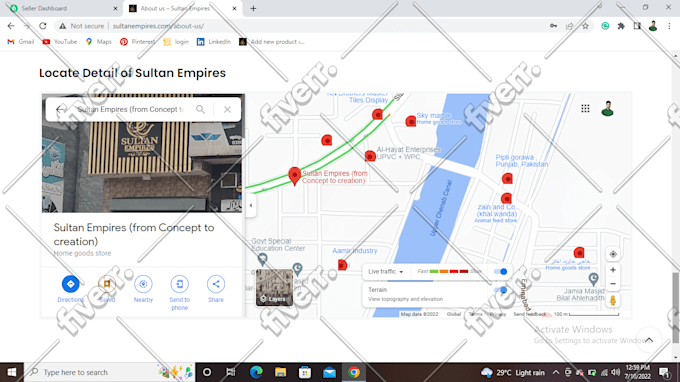This screenshot has height=382, width=680.
Task: Show hidden system tray icons
Action: click(x=556, y=372)
